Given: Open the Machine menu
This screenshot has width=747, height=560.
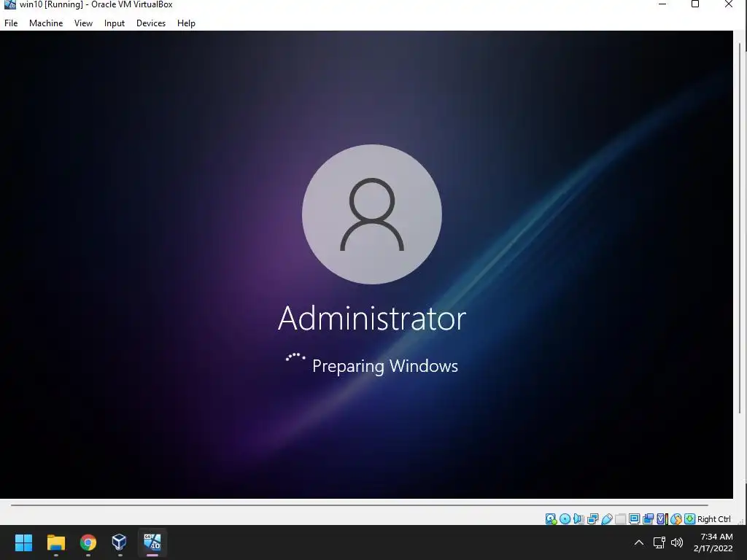Looking at the screenshot, I should 46,23.
